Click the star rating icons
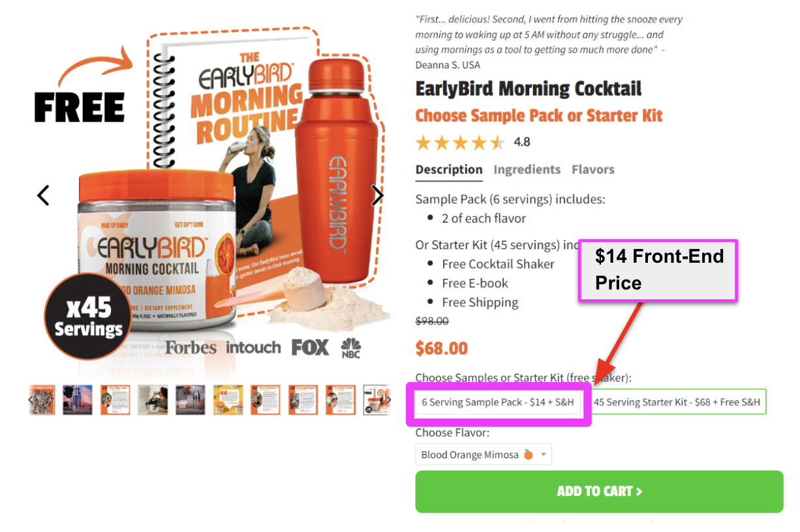Image resolution: width=800 pixels, height=532 pixels. click(x=460, y=142)
